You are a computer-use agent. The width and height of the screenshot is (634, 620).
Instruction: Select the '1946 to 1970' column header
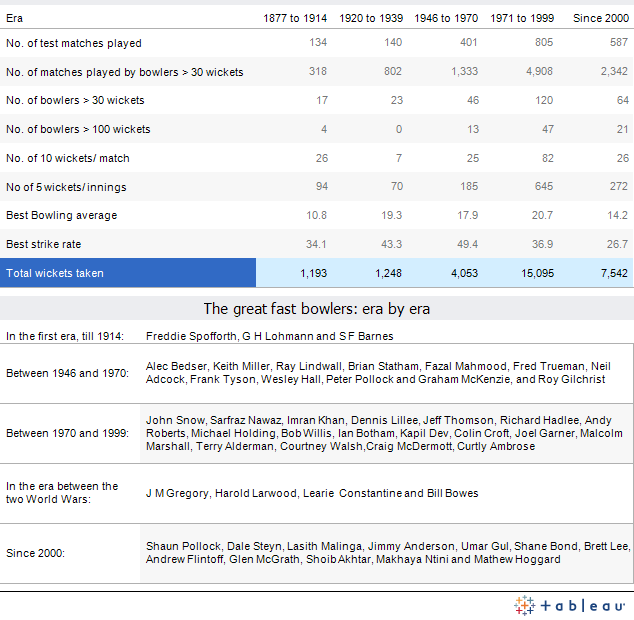(x=446, y=18)
